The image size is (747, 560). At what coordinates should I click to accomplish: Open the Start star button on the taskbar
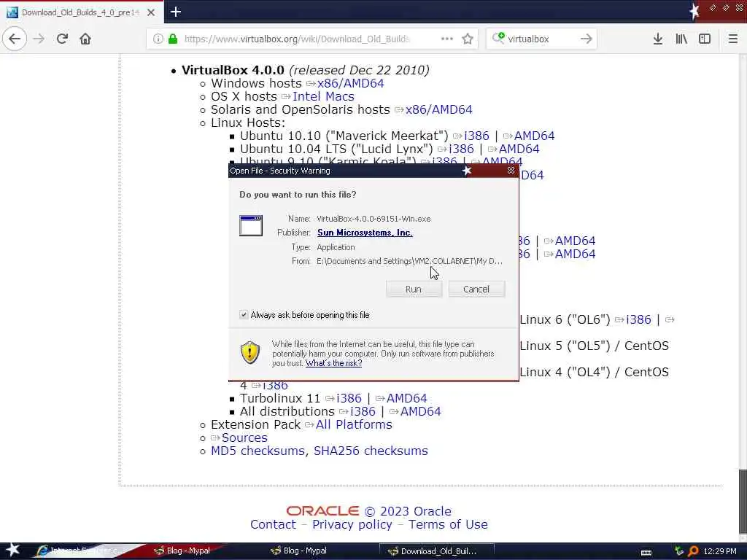[x=12, y=551]
